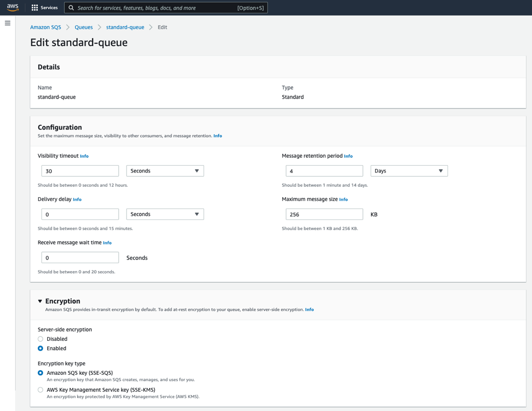
Task: Select the Disabled server-side encryption option
Action: click(x=40, y=339)
